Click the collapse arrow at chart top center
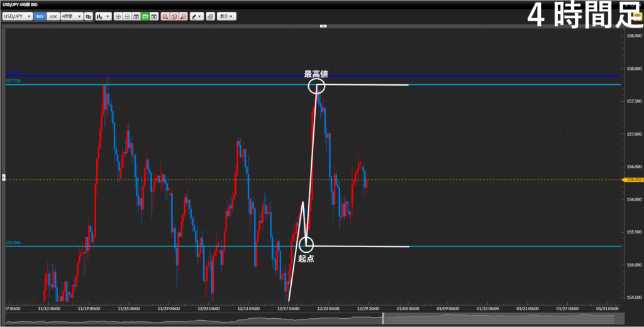Viewport: 644px width, 327px height. 323,26
